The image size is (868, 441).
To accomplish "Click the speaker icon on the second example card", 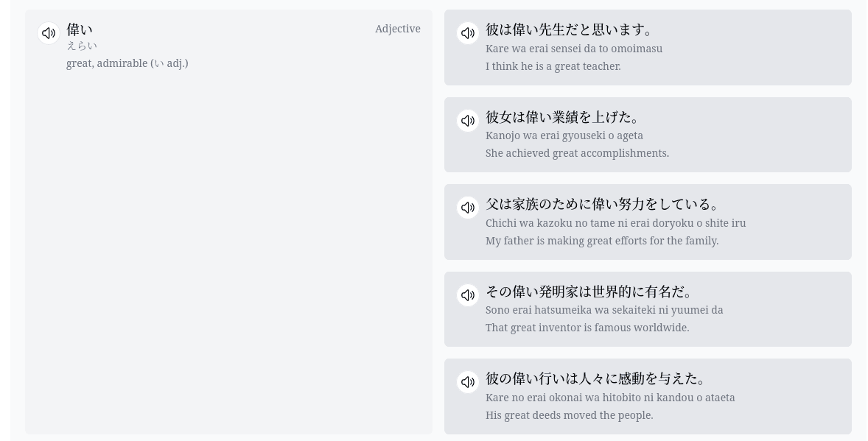I will click(468, 121).
